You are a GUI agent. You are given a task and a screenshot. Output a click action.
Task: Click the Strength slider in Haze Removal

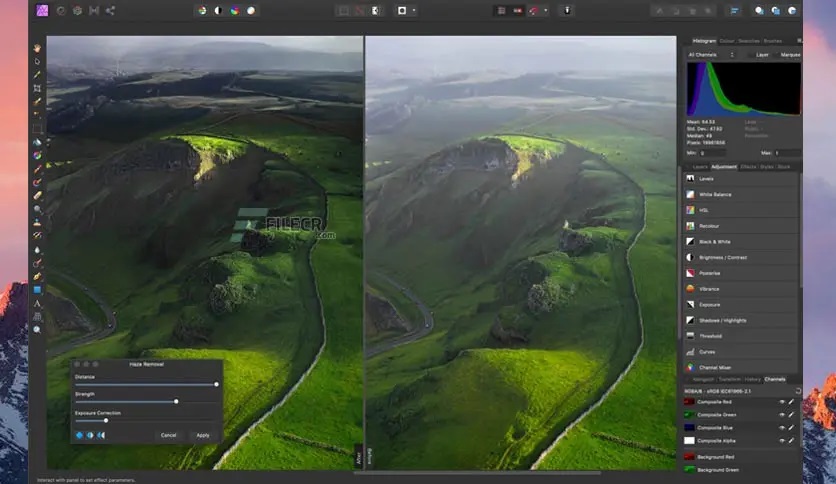(x=146, y=401)
